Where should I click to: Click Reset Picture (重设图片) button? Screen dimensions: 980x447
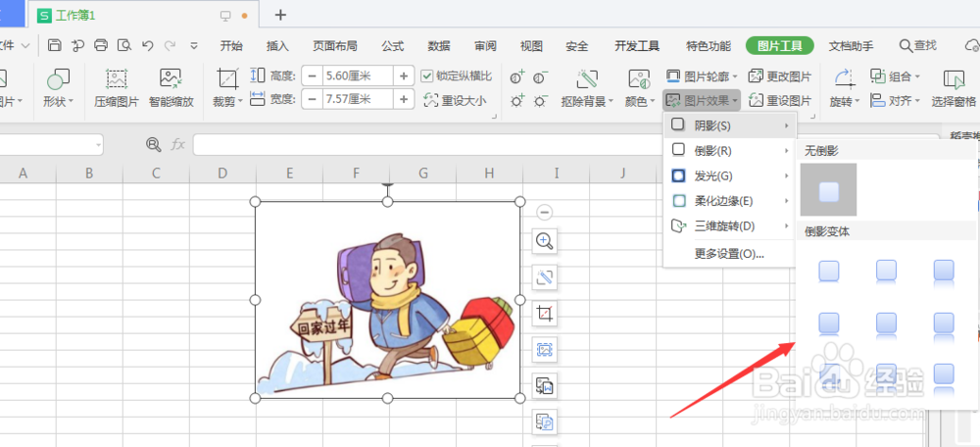point(779,100)
